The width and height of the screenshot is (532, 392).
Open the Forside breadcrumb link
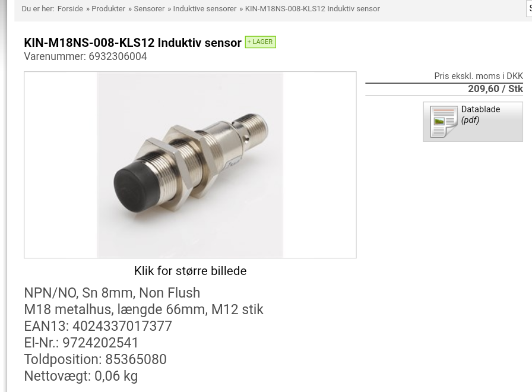[70, 9]
